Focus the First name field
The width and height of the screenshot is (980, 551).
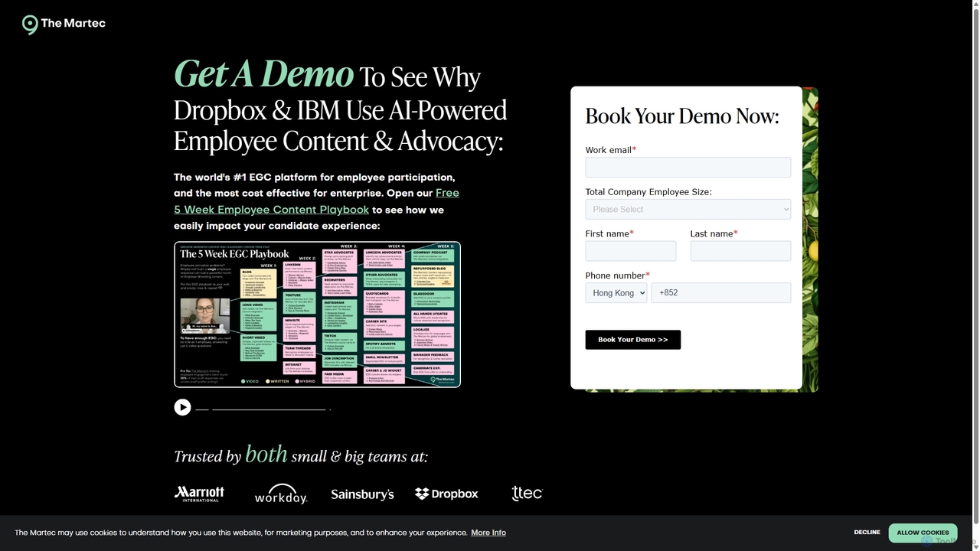coord(631,251)
